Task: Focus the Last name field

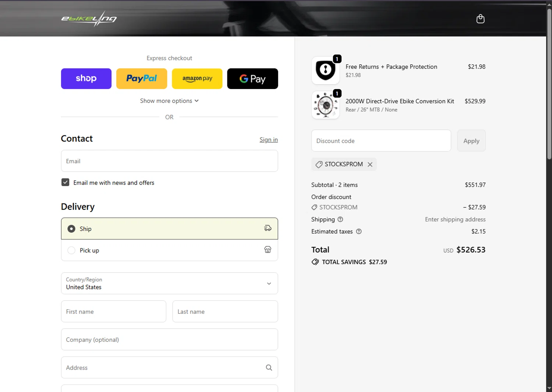Action: coord(225,311)
